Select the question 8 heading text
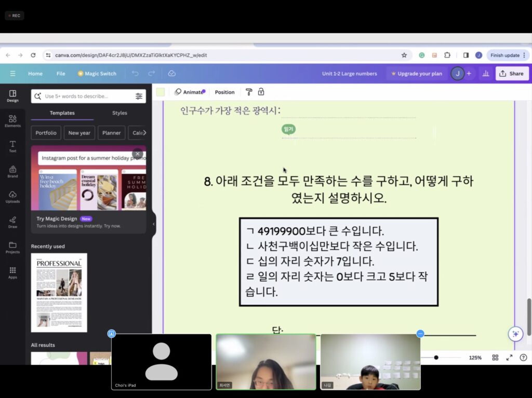This screenshot has height=398, width=532. point(338,189)
